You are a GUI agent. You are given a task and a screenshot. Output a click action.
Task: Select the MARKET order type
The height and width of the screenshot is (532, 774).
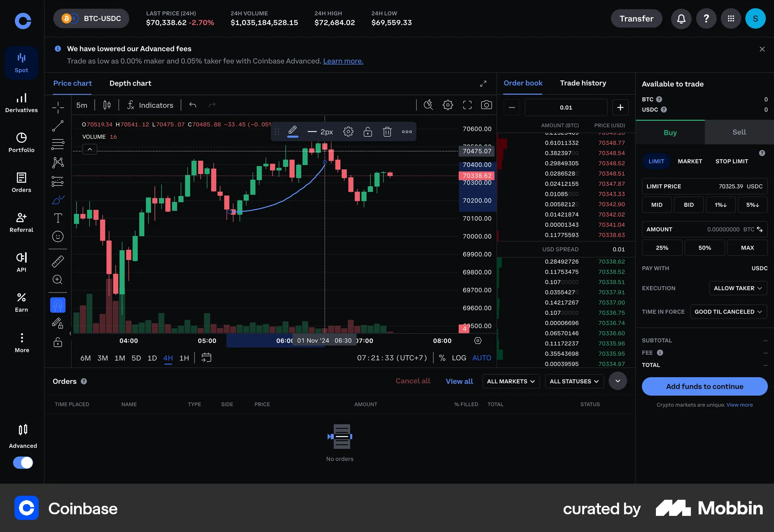pyautogui.click(x=690, y=161)
